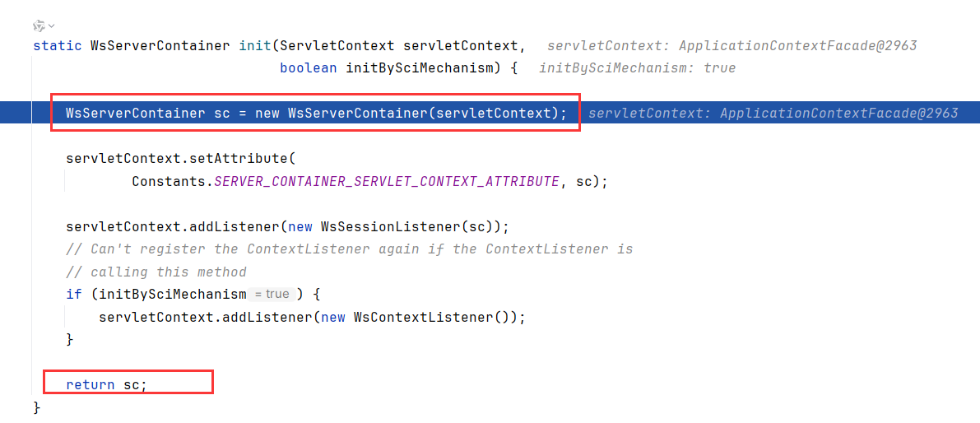The width and height of the screenshot is (980, 423).
Task: Click the servletContext hint on the highlighted line
Action: (773, 113)
